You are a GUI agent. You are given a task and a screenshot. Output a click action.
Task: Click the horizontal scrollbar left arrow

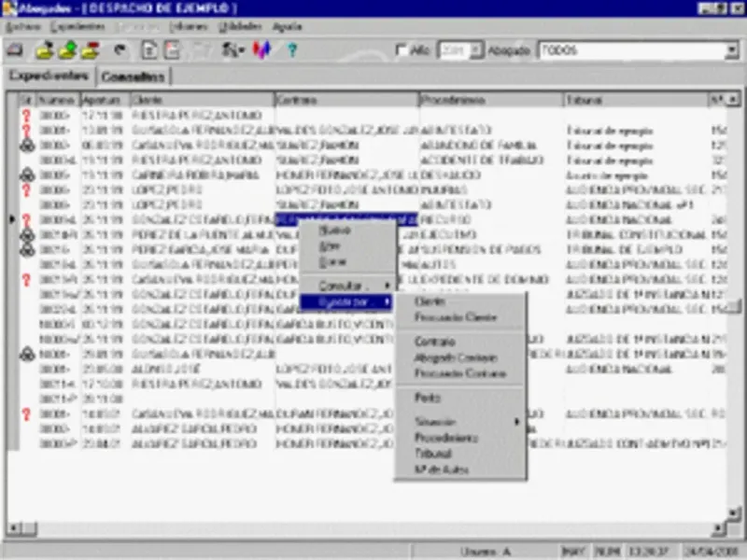tap(13, 527)
